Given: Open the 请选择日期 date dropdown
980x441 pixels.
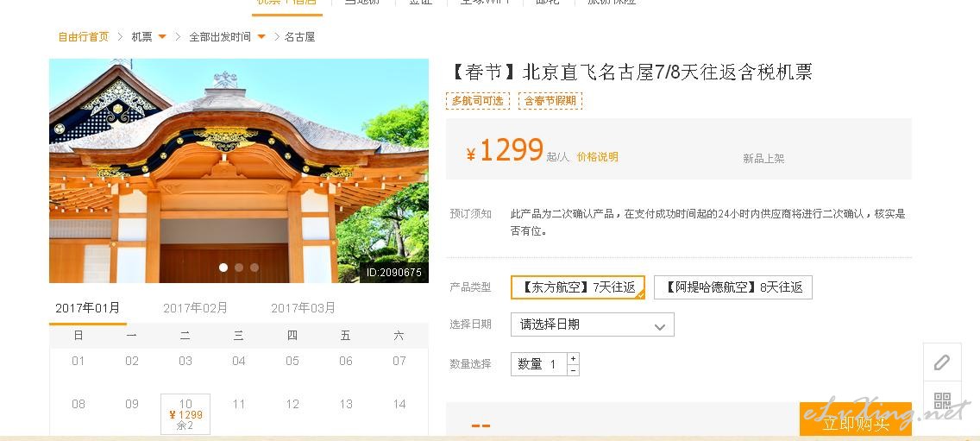Looking at the screenshot, I should (x=592, y=324).
